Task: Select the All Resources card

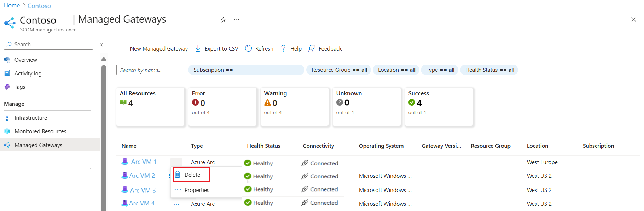Action: [150, 106]
